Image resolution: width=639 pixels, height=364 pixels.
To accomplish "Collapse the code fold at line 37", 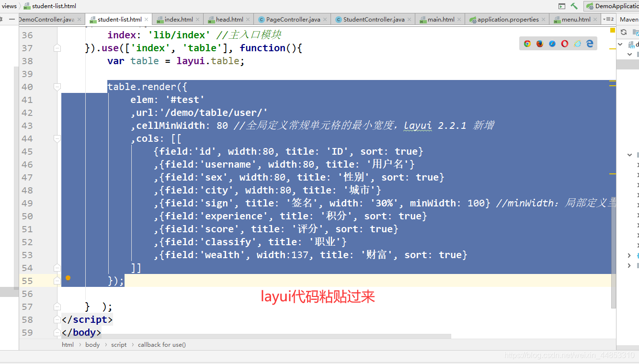I will click(57, 48).
